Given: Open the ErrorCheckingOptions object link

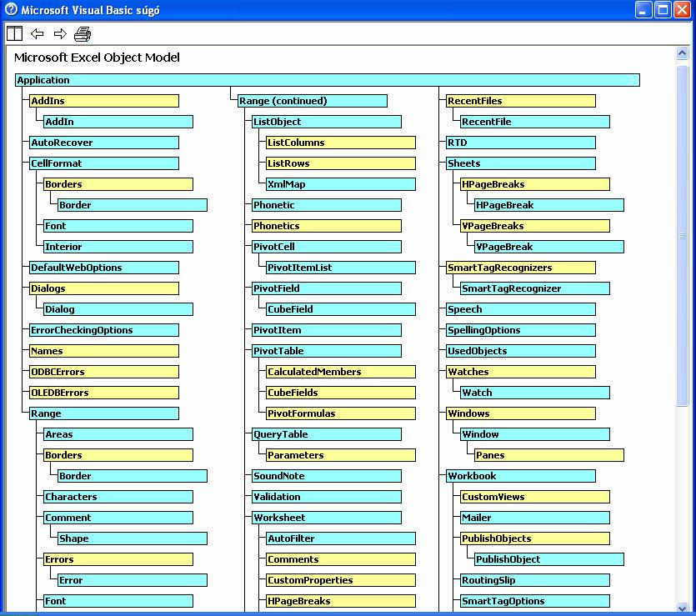Looking at the screenshot, I should pyautogui.click(x=104, y=330).
